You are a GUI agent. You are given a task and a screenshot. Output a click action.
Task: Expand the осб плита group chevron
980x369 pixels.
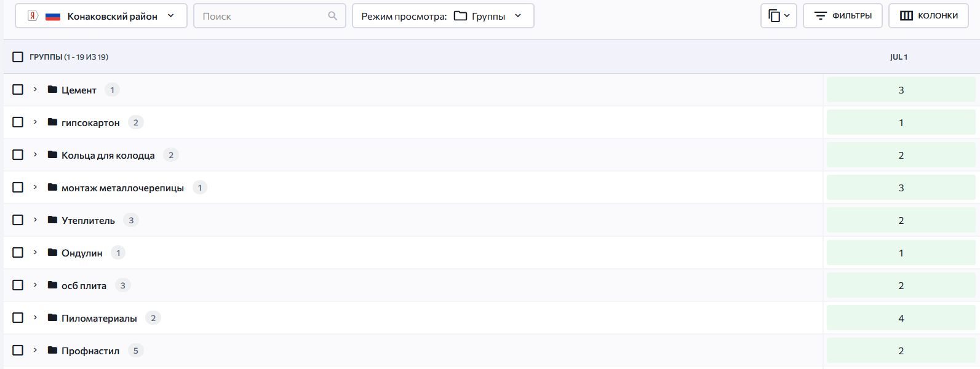[x=35, y=285]
